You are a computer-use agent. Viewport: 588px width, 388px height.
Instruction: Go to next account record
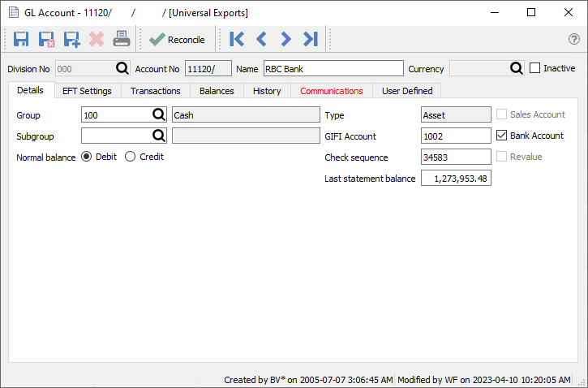tap(285, 39)
